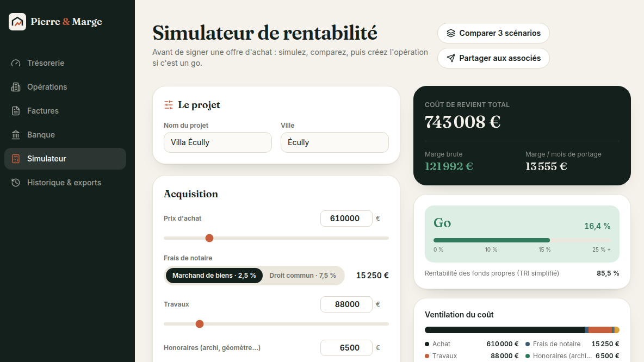Click the 15 250 € notary fees amount
Viewport: 644px width, 362px height.
tap(372, 276)
